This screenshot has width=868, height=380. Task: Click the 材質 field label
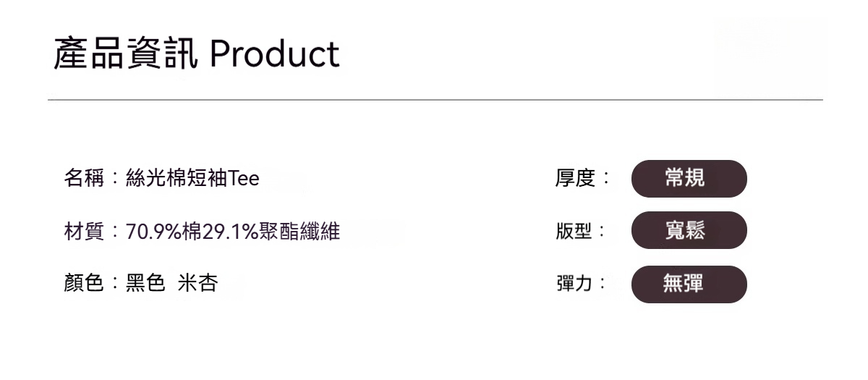point(83,232)
